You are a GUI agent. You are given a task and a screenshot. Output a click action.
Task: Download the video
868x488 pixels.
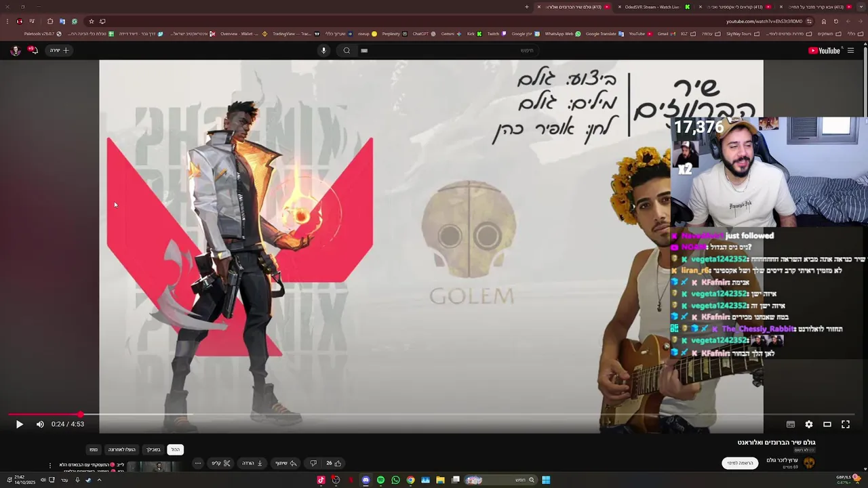[x=252, y=464]
